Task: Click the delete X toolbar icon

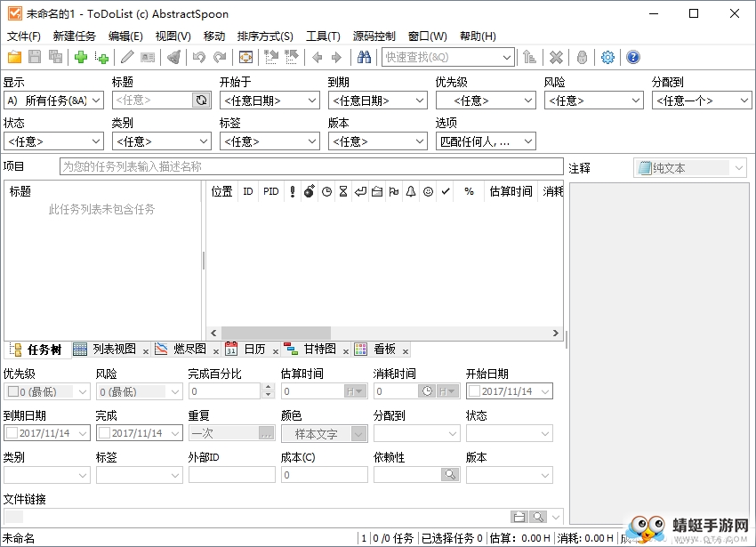Action: (x=556, y=58)
